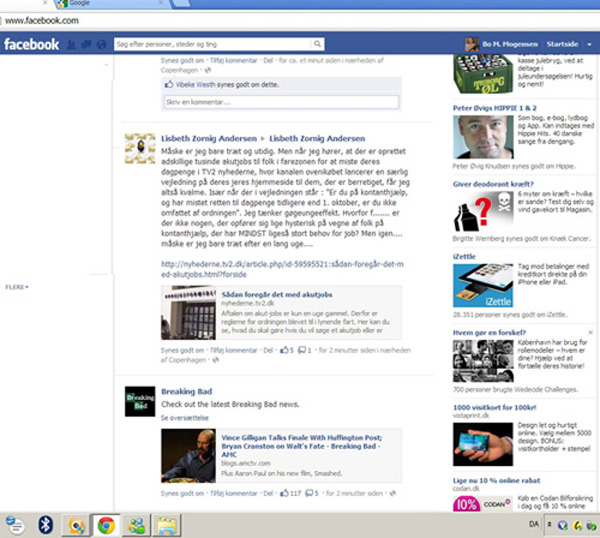Click thumbs-up count on Lisbeth's post
Viewport: 600px width, 538px height.
(x=287, y=350)
